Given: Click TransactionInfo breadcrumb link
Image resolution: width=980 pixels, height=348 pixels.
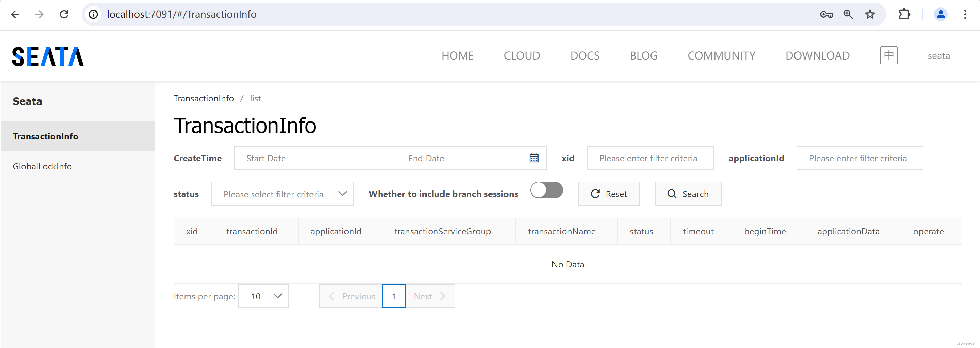Looking at the screenshot, I should pos(204,99).
